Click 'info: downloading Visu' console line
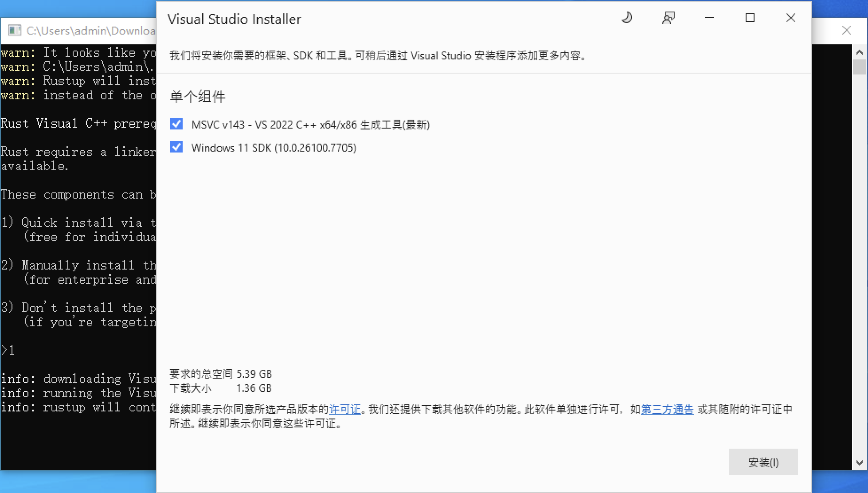 [78, 379]
